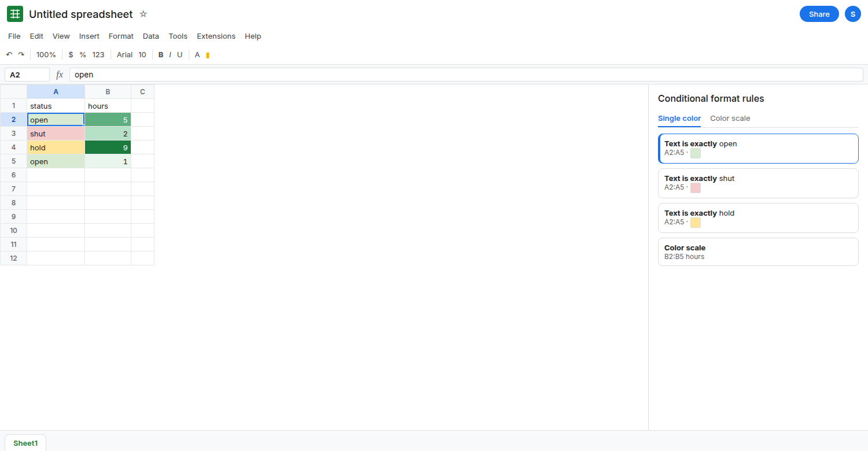Open the Color scale B2:B5 rule
The height and width of the screenshot is (451, 868).
click(758, 252)
